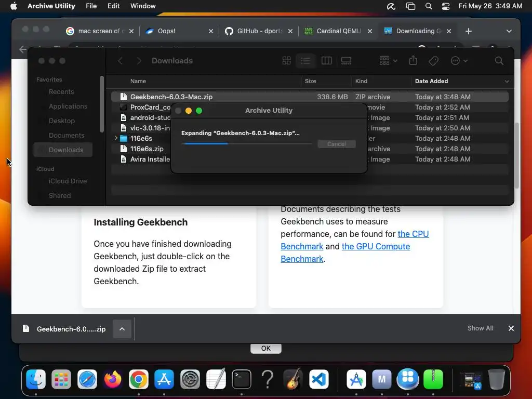Open System Settings from the Dock
Screen dimensions: 532x399
click(190, 379)
